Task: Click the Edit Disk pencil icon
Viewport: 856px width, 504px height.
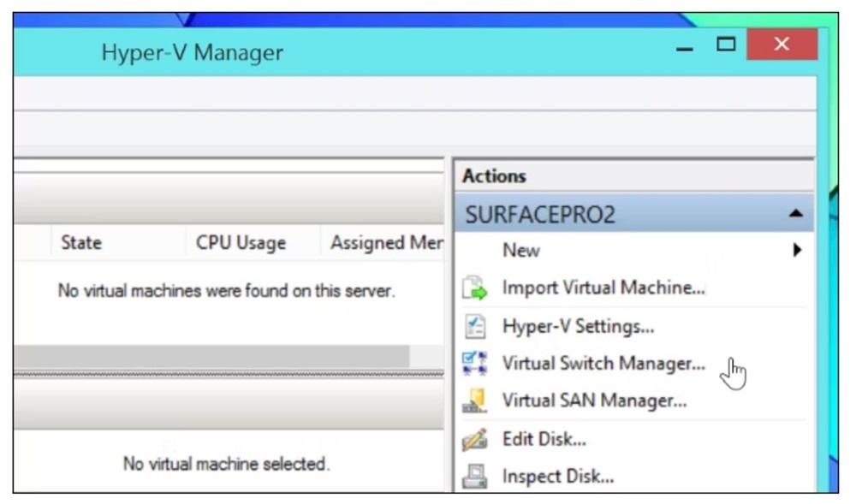Action: point(473,440)
